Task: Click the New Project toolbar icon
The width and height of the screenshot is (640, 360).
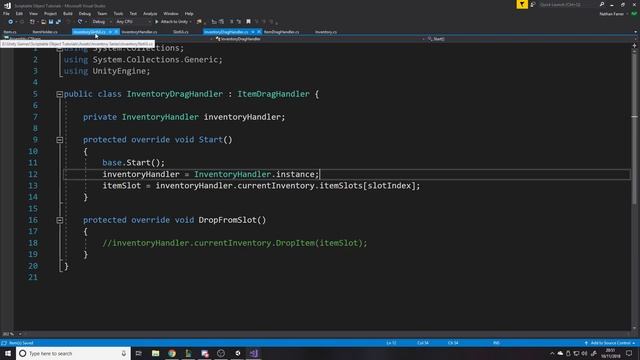Action: click(x=32, y=22)
